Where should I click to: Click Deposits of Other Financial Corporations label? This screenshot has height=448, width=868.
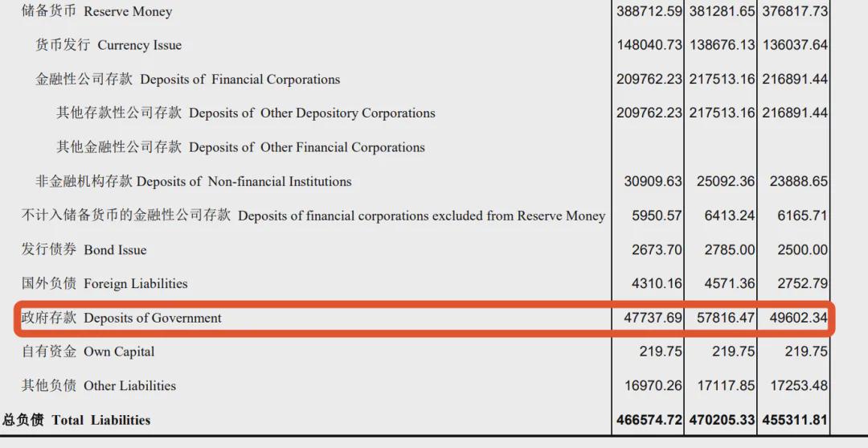click(240, 147)
